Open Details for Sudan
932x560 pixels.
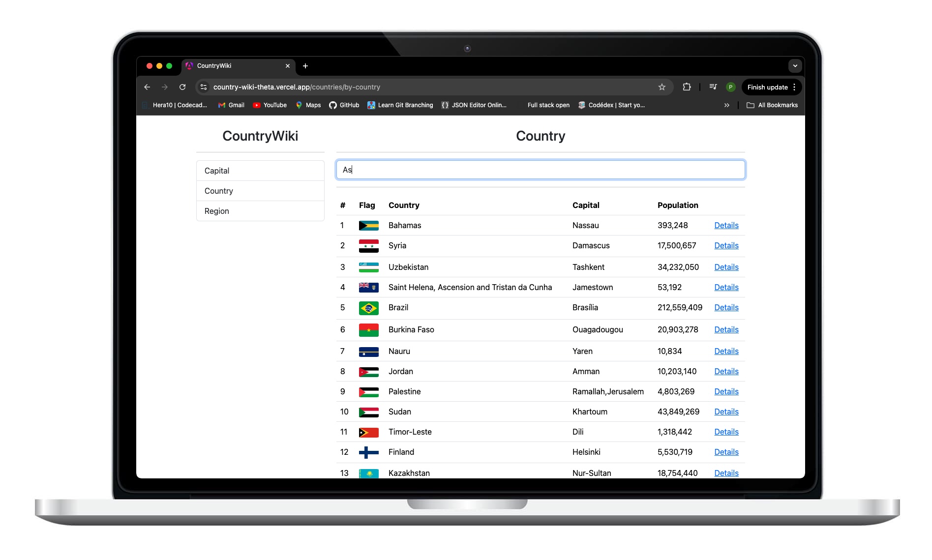point(726,412)
